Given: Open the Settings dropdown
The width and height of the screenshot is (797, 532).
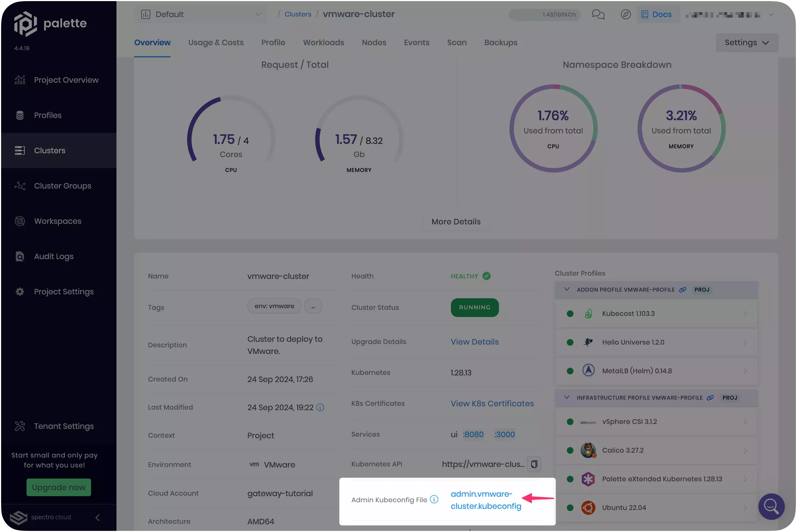Looking at the screenshot, I should (747, 42).
